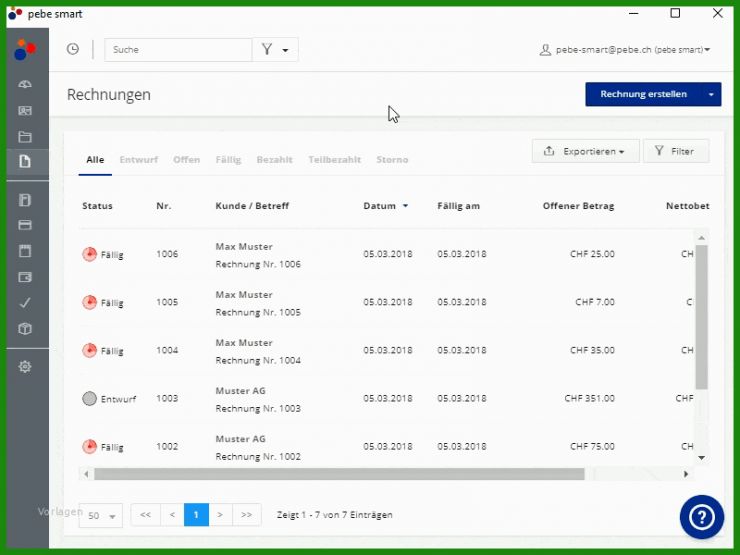Image resolution: width=740 pixels, height=555 pixels.
Task: Select the Bezahlt tab
Action: [x=274, y=160]
